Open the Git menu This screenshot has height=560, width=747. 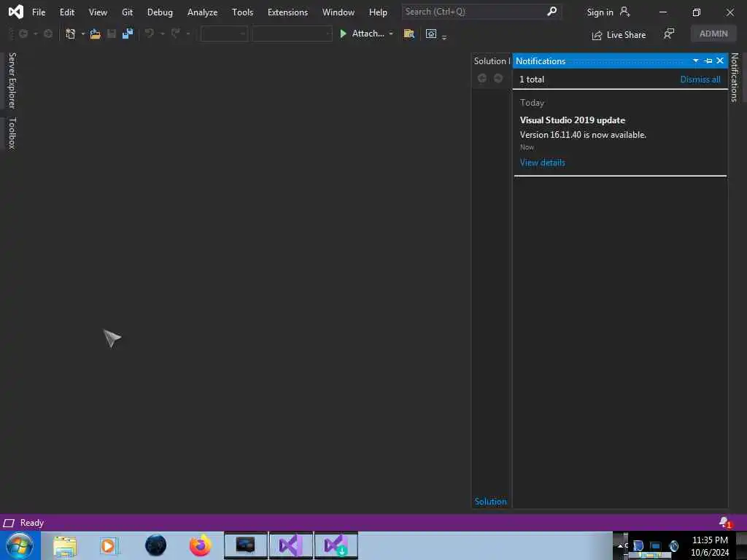127,12
